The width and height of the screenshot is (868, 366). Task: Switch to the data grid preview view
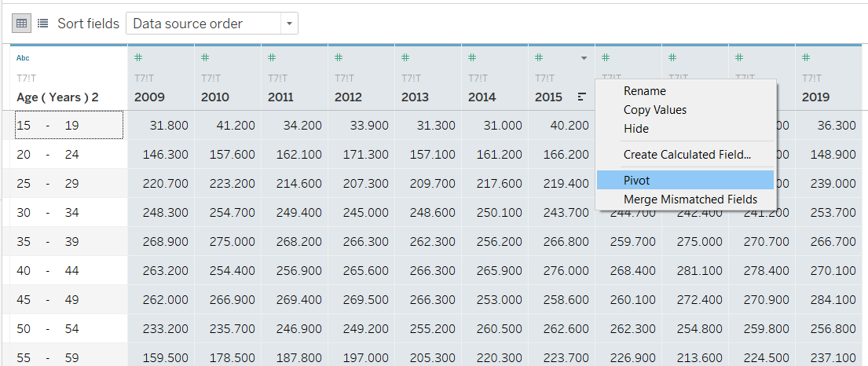coord(22,24)
